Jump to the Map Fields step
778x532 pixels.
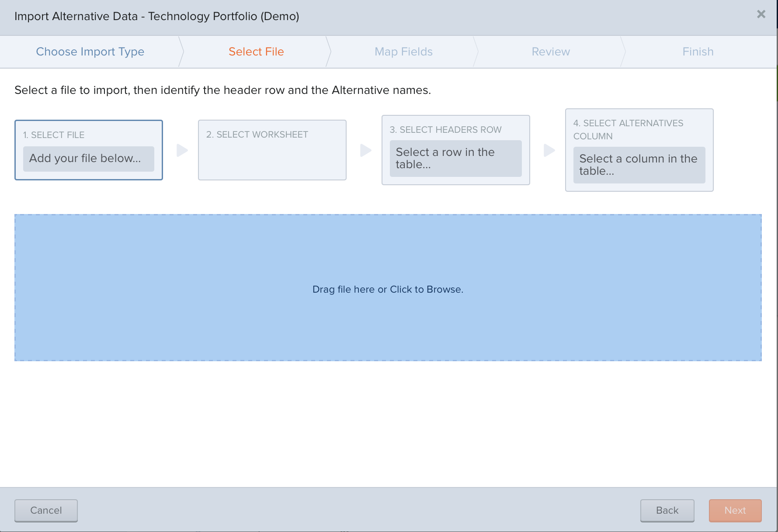click(403, 52)
